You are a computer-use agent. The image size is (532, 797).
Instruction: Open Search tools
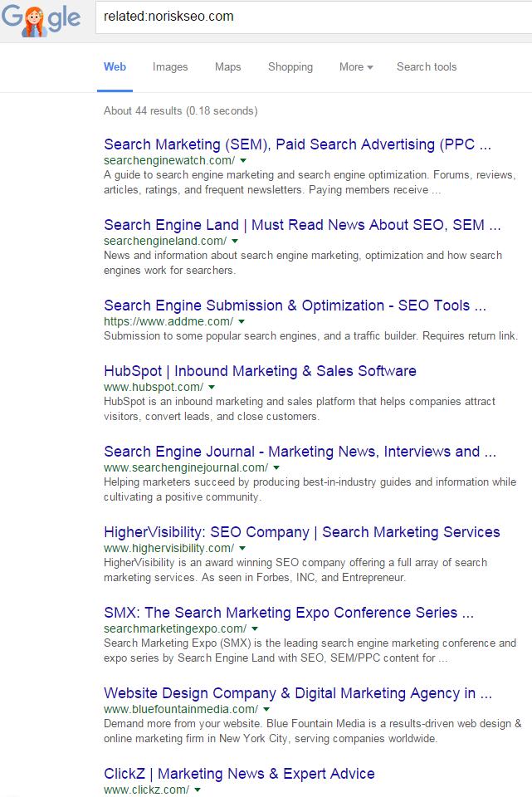pos(426,67)
